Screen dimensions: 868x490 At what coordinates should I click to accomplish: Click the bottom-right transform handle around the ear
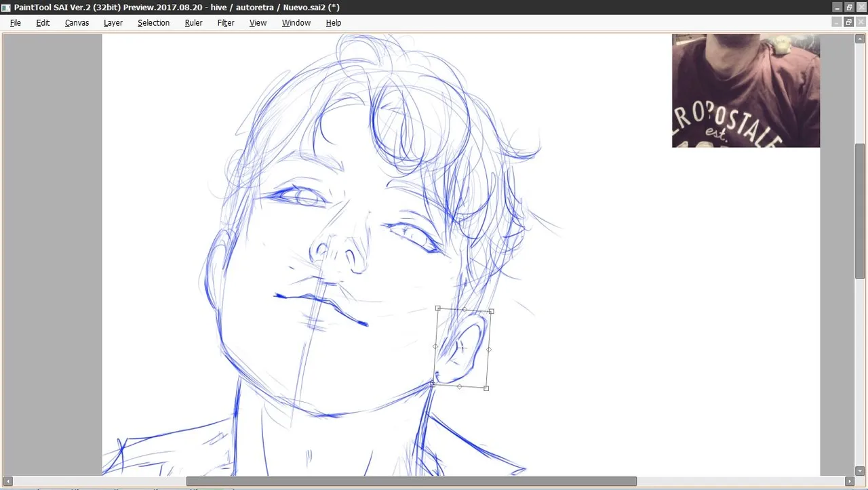(486, 388)
